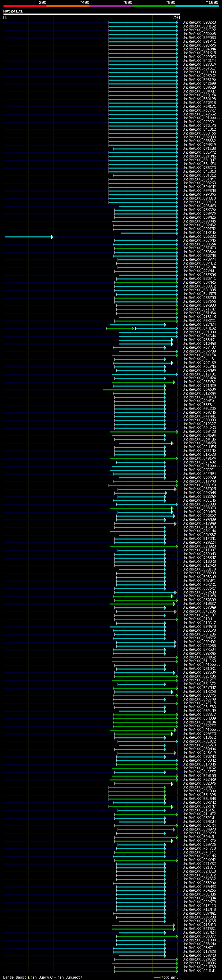Select the UniRef100_P93263 label
The image size is (222, 980).
coord(199,183)
